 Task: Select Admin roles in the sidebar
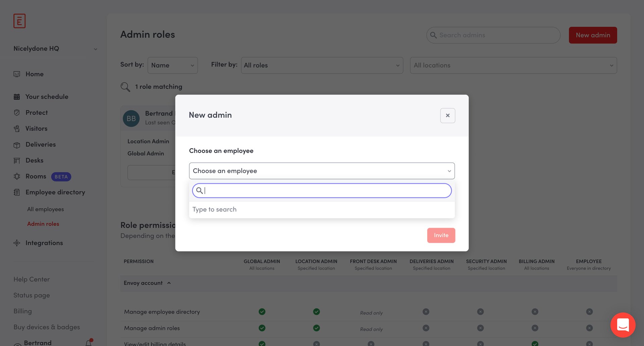tap(43, 224)
